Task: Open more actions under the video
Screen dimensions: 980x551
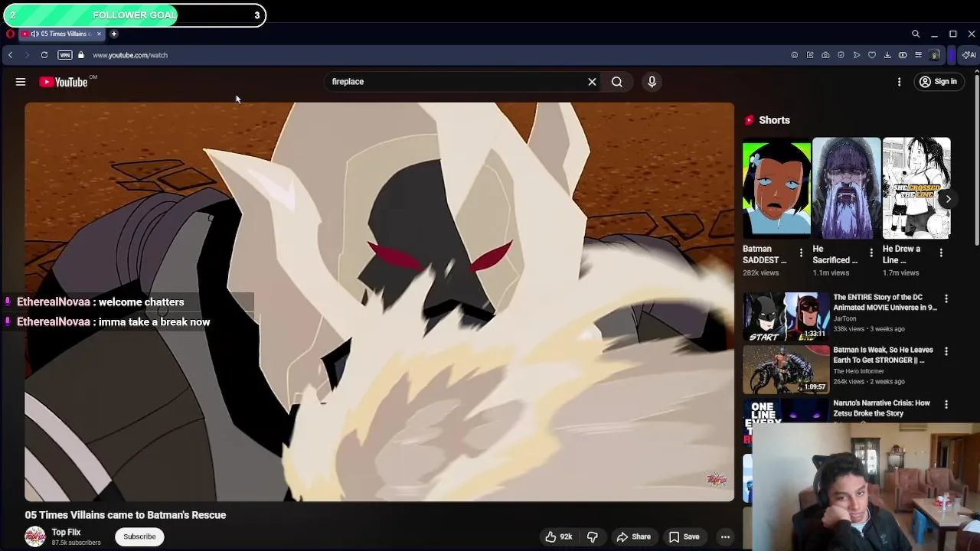Action: click(725, 537)
